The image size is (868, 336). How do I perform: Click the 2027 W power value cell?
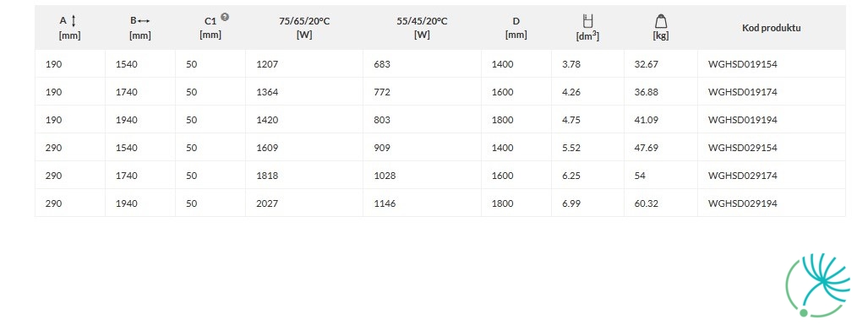(304, 203)
